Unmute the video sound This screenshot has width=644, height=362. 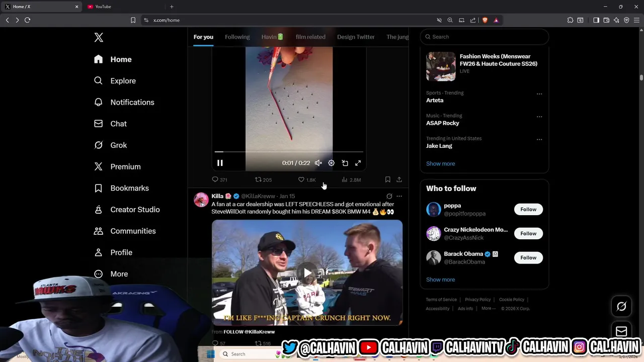[x=318, y=163]
